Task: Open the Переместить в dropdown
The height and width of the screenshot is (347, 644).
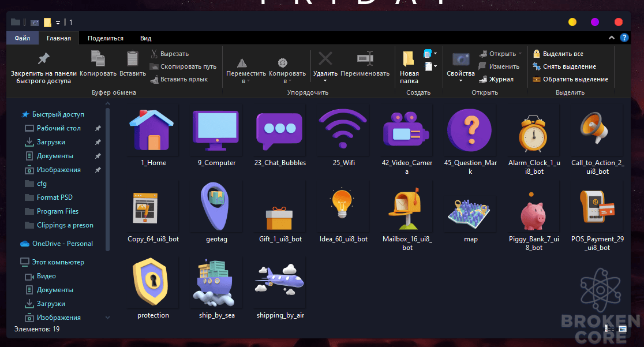Action: (x=246, y=70)
